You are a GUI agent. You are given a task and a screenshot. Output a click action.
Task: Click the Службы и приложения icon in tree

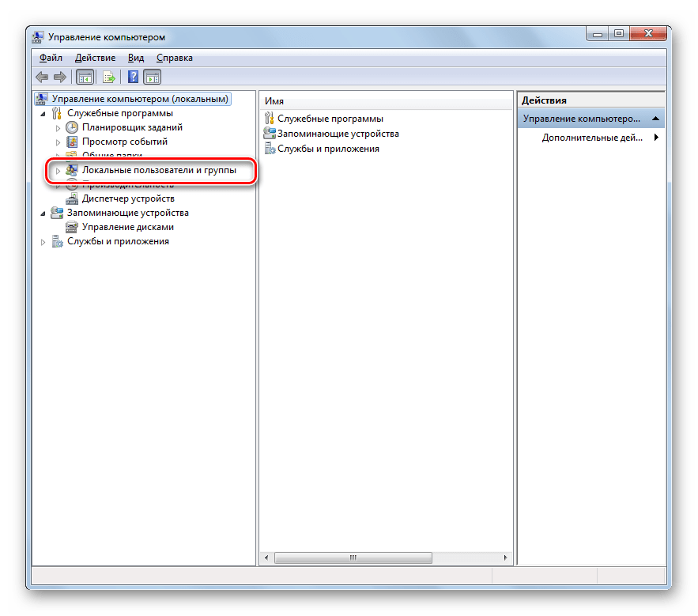tap(57, 241)
